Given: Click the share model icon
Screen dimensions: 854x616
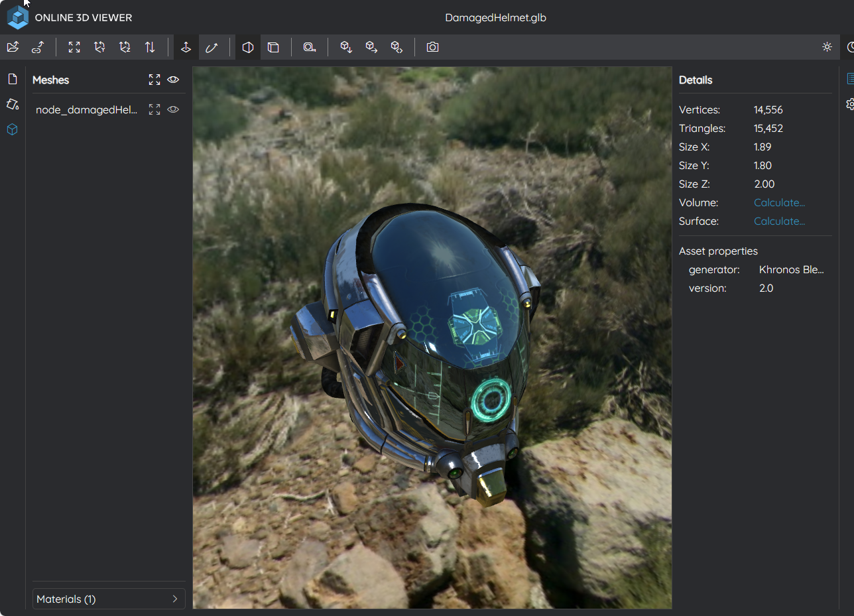Looking at the screenshot, I should 396,47.
